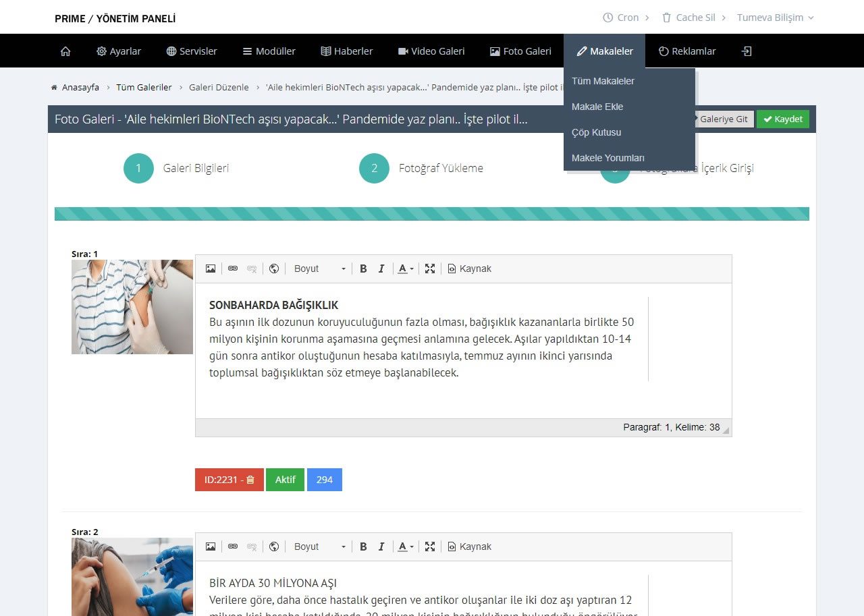This screenshot has width=864, height=616.
Task: Click second photo thumbnail (Sıra: 2)
Action: [132, 577]
